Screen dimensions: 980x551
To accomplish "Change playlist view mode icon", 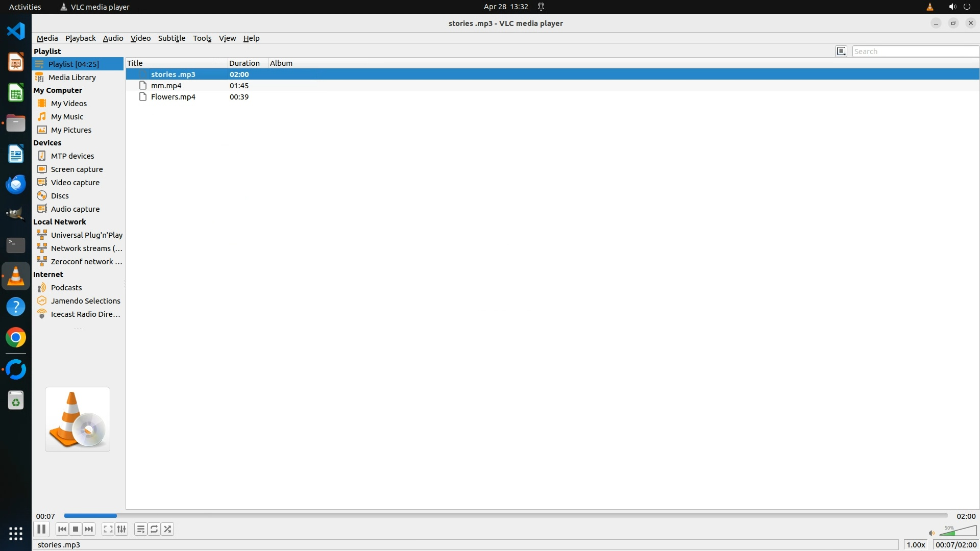I will [841, 51].
